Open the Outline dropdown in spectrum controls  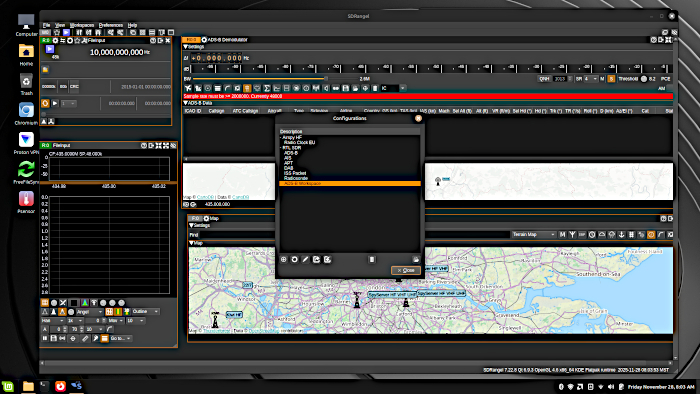coord(145,311)
